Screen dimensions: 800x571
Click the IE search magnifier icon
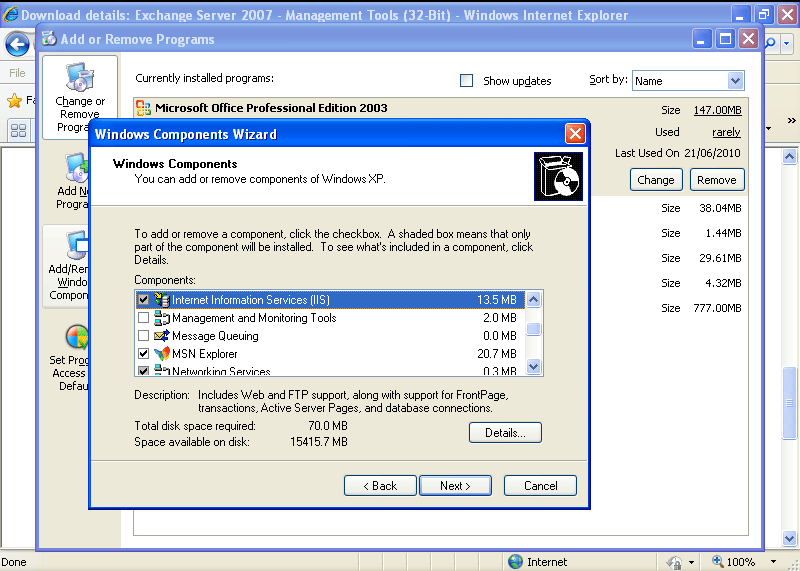(x=770, y=43)
